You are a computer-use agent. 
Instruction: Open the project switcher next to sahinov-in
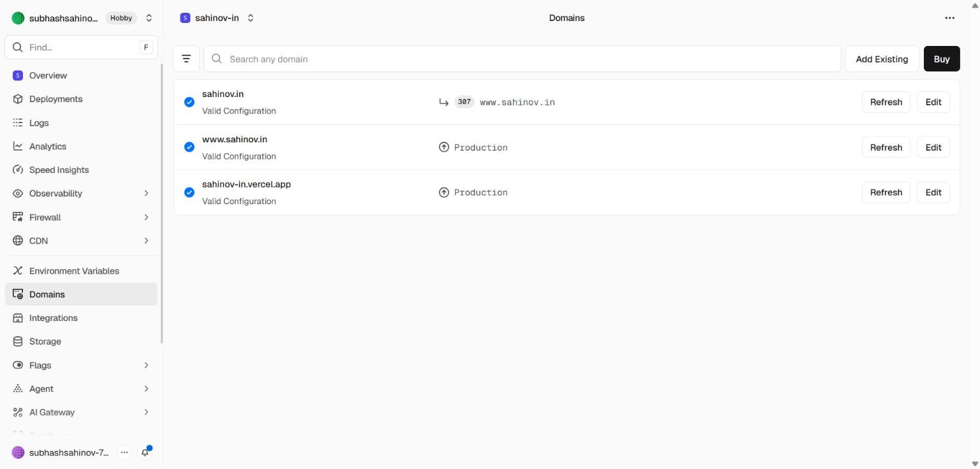(251, 18)
